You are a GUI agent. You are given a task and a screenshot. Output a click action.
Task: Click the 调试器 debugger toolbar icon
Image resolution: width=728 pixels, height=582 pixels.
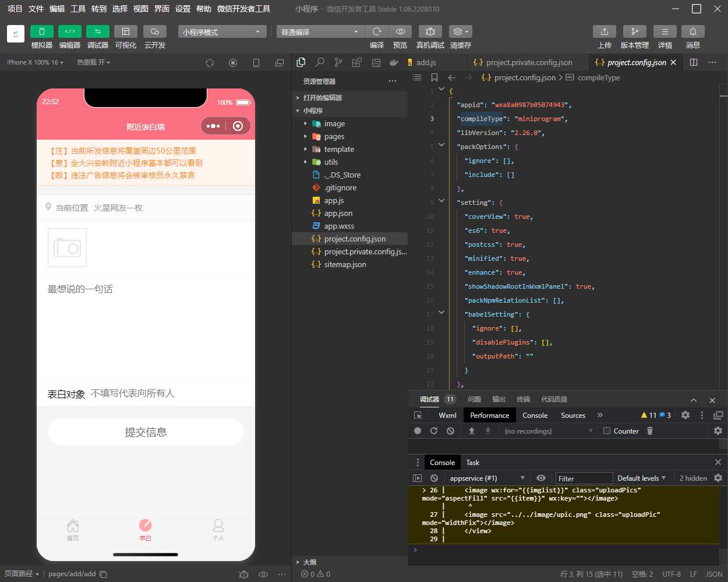tap(97, 31)
